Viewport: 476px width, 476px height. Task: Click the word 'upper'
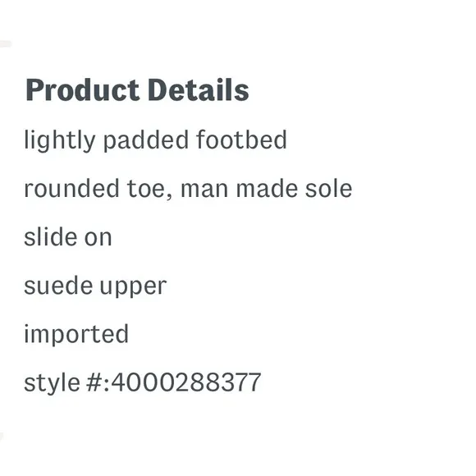133,288
